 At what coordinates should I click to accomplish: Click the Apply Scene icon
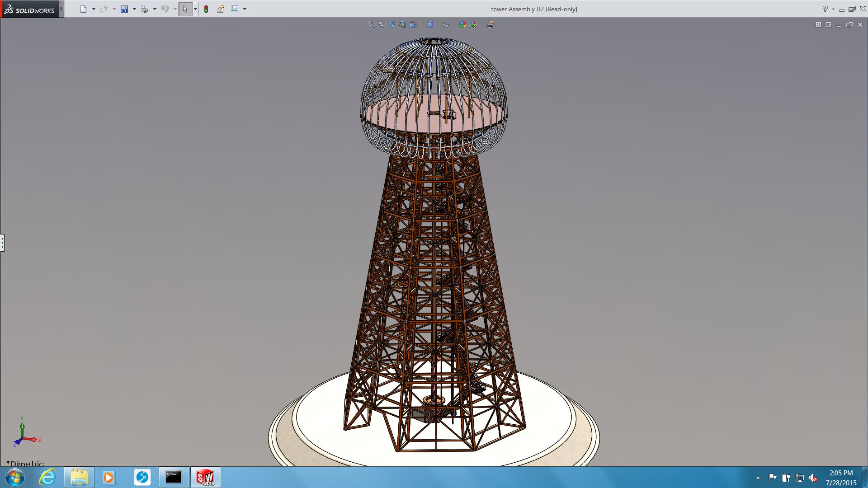tap(473, 24)
